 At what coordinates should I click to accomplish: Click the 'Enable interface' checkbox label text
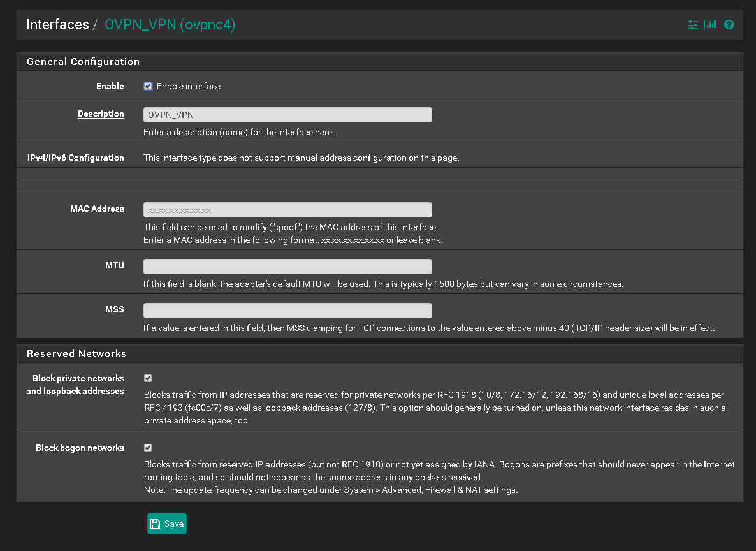(x=189, y=86)
